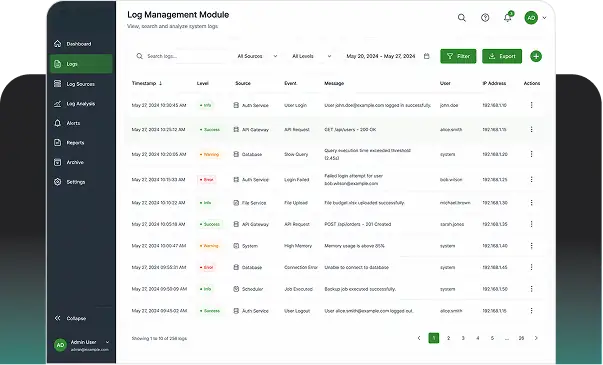Expand Admin User account menu chevron
This screenshot has height=365, width=603.
(x=107, y=342)
